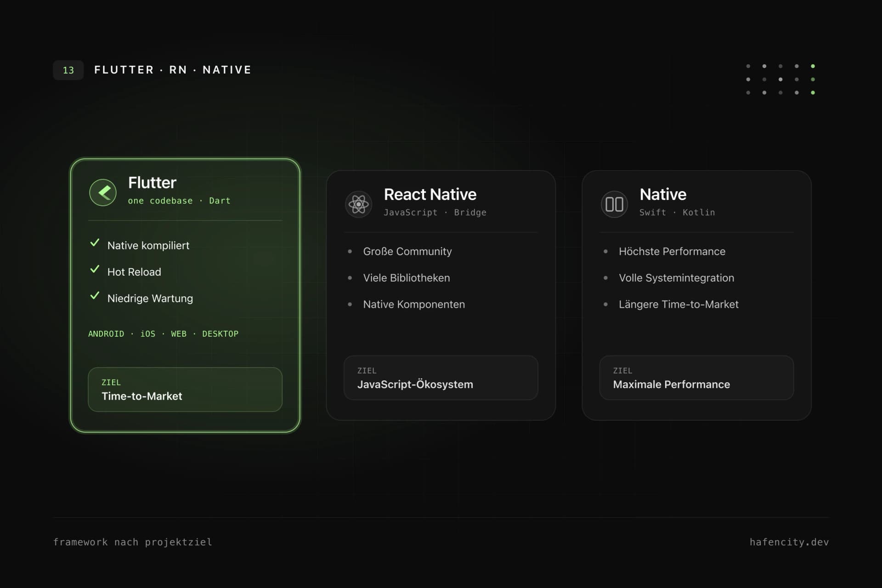
Task: Click the Höchste Performance bullet item
Action: coord(672,251)
